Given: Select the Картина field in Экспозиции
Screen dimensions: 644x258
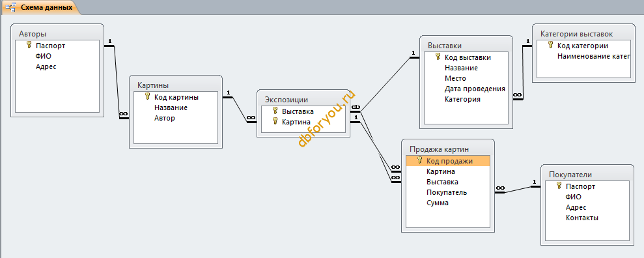Looking at the screenshot, I should 303,122.
